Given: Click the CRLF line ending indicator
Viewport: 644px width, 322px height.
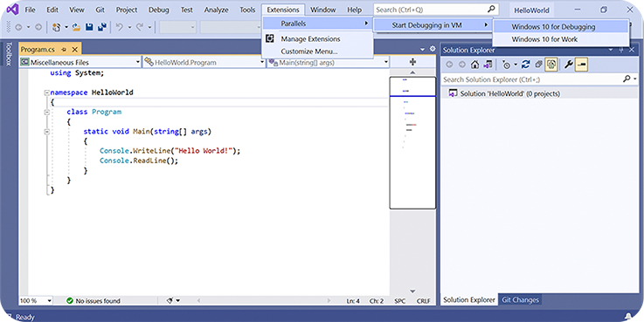Looking at the screenshot, I should (423, 301).
